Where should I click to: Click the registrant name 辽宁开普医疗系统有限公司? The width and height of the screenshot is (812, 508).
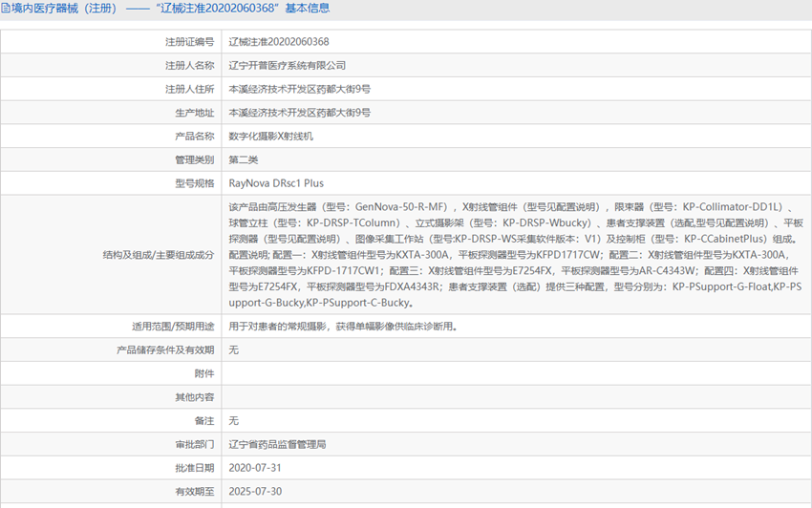[288, 66]
